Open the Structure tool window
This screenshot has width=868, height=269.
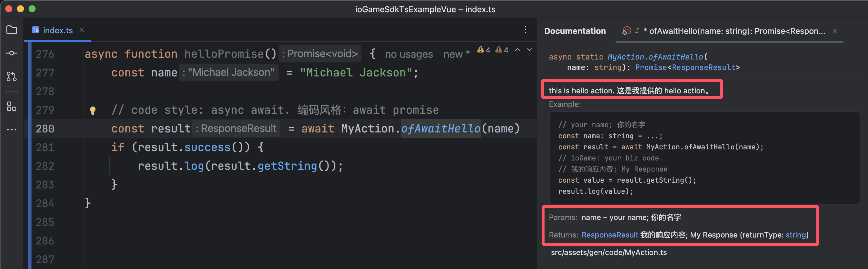pos(11,106)
